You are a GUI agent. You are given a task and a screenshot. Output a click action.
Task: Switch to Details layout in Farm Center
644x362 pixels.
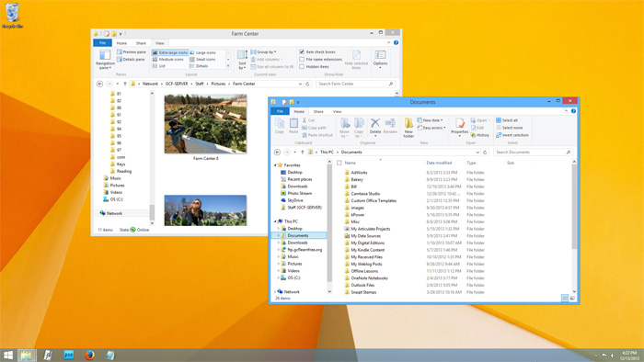[x=199, y=66]
